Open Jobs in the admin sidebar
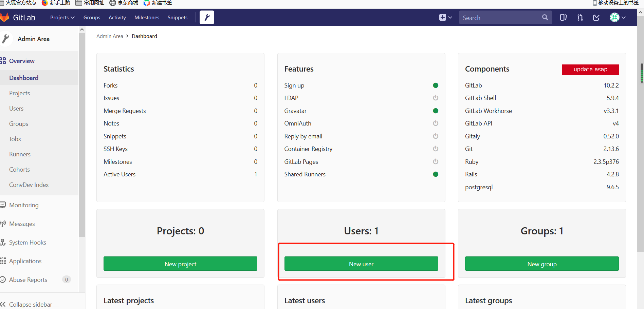This screenshot has height=309, width=644. (15, 139)
